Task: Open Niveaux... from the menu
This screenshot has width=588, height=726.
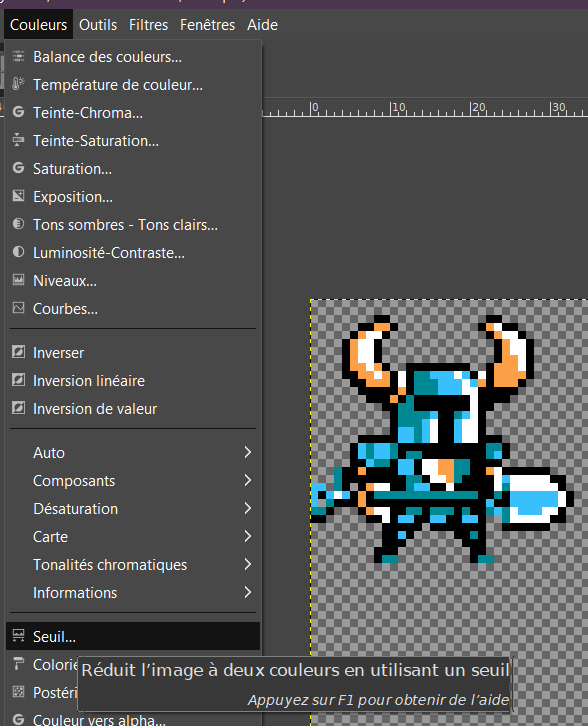Action: point(133,281)
